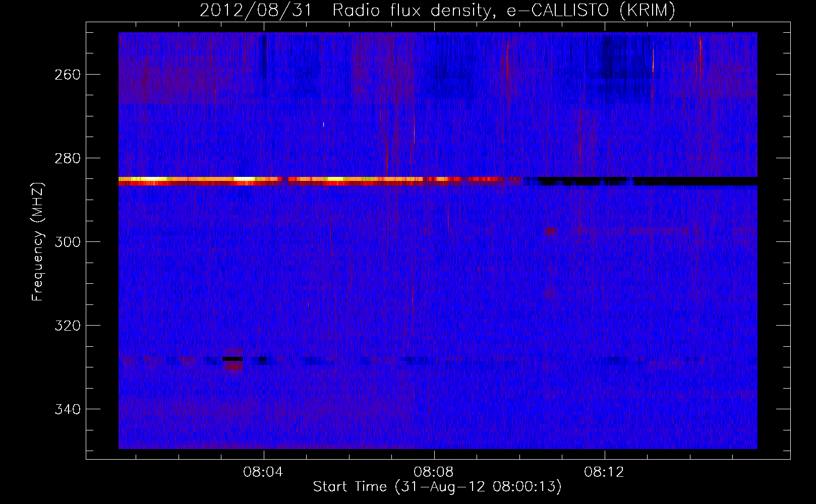The width and height of the screenshot is (816, 504).
Task: Click the 320 frequency tick label
Action: 68,326
